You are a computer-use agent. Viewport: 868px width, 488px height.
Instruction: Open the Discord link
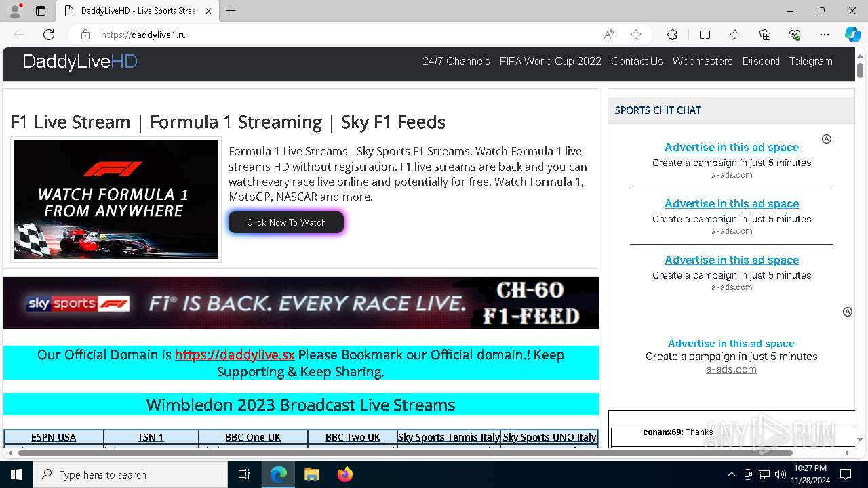pyautogui.click(x=761, y=61)
